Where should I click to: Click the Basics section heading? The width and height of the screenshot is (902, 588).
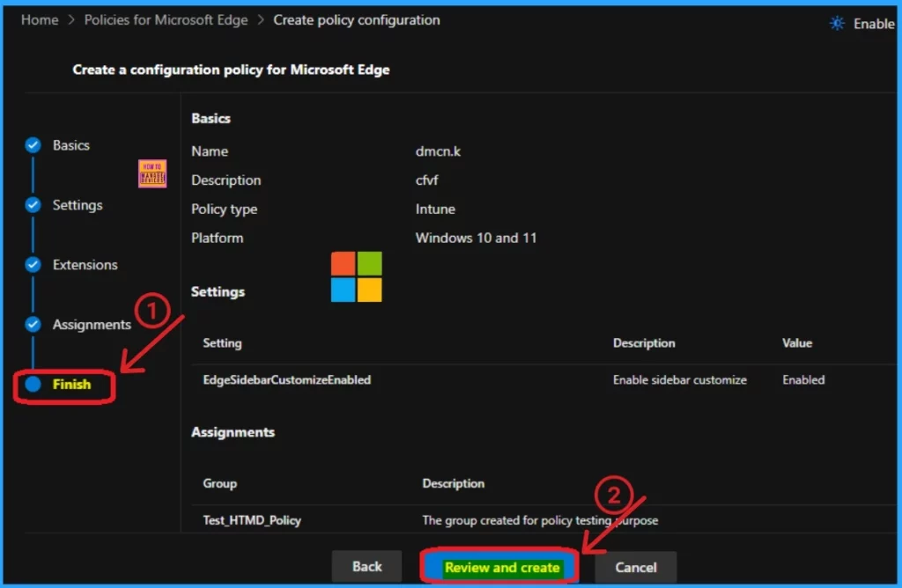[211, 119]
